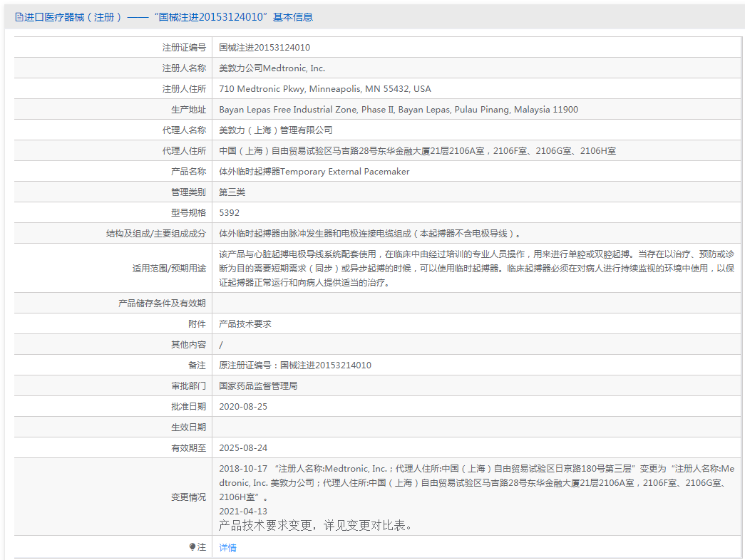This screenshot has height=560, width=745.
Task: Click the text 产品技术要求变更，详见变更对比表
Action: (315, 526)
